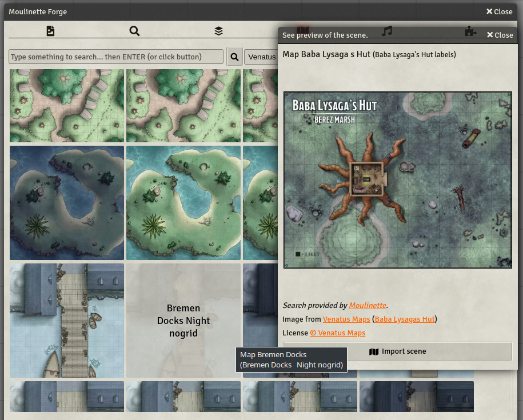Select the leftmost forest camp map thumbnail
This screenshot has height=420, width=523.
coord(67,106)
